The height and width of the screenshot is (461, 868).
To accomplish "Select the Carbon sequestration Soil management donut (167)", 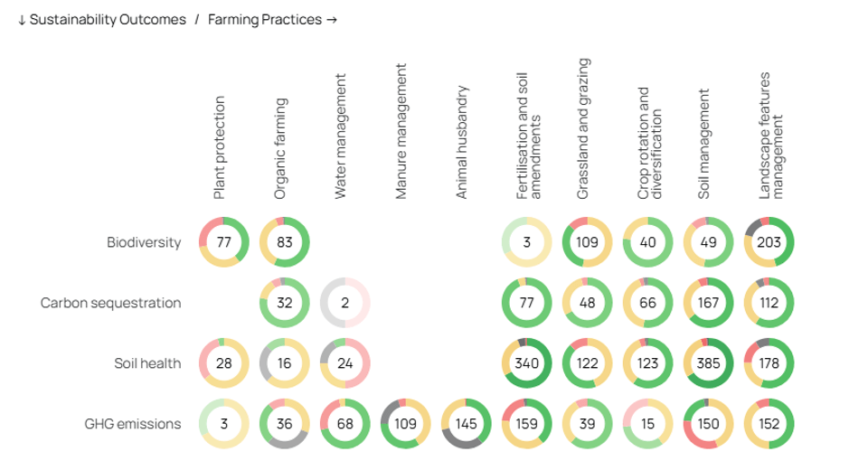I will 708,303.
